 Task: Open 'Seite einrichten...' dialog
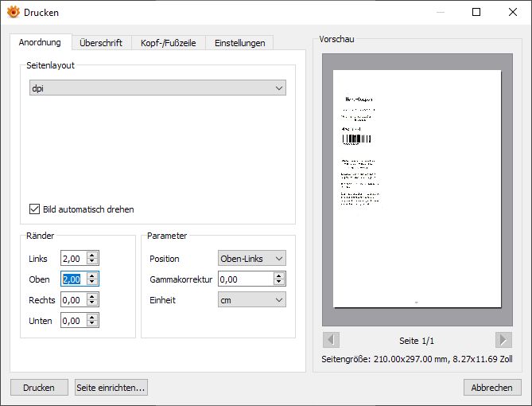point(111,388)
